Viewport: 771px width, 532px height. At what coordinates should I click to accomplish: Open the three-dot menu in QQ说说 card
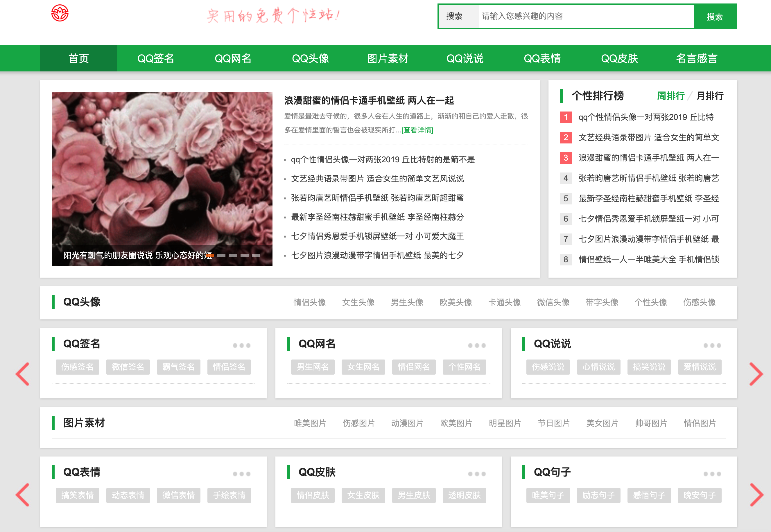[x=712, y=345]
